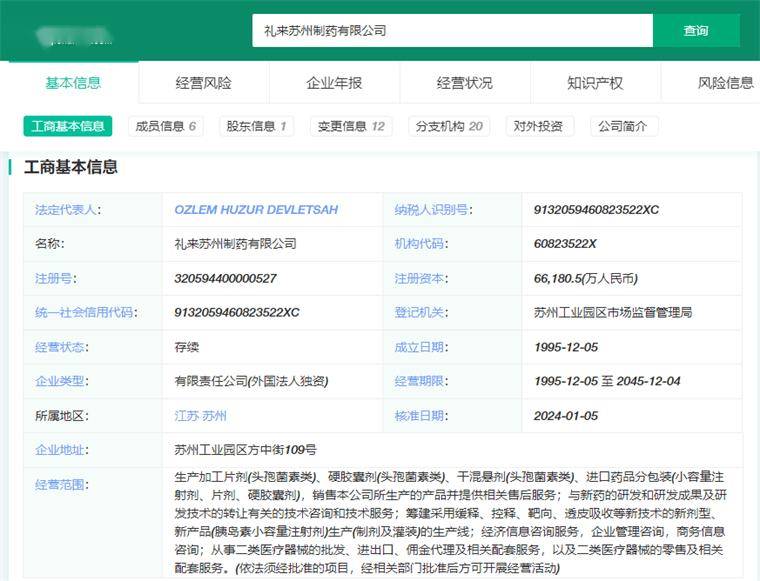The height and width of the screenshot is (581, 760).
Task: Select tax ID 9132059460823522XC next to 纳税人识别号
Action: (596, 210)
